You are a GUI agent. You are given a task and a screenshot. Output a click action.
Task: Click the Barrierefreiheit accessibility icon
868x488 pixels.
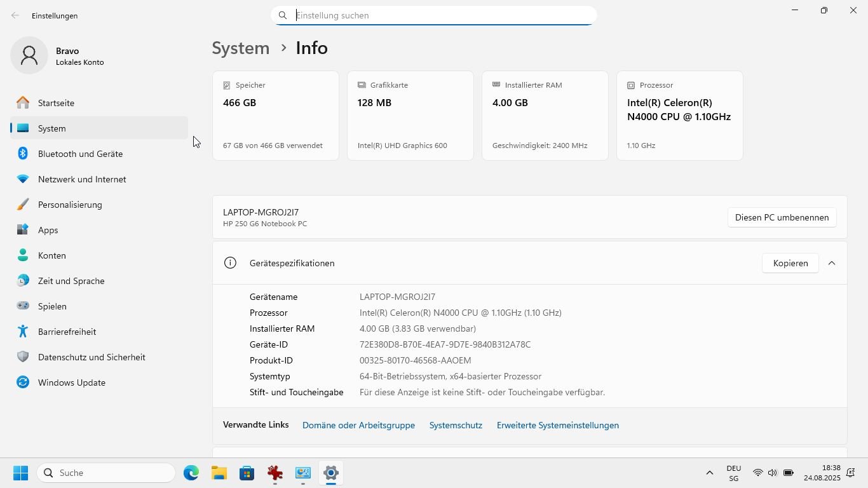coord(23,332)
